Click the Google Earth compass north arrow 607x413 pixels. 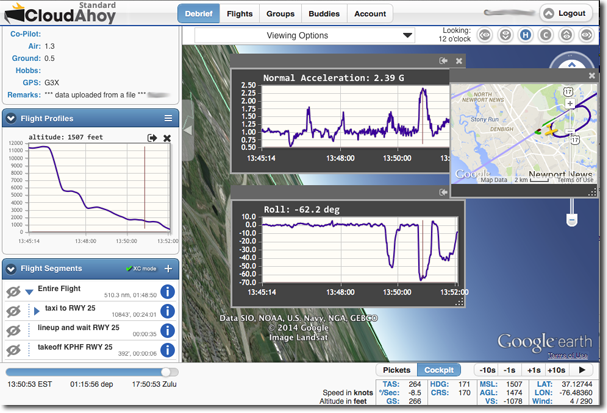tap(571, 64)
